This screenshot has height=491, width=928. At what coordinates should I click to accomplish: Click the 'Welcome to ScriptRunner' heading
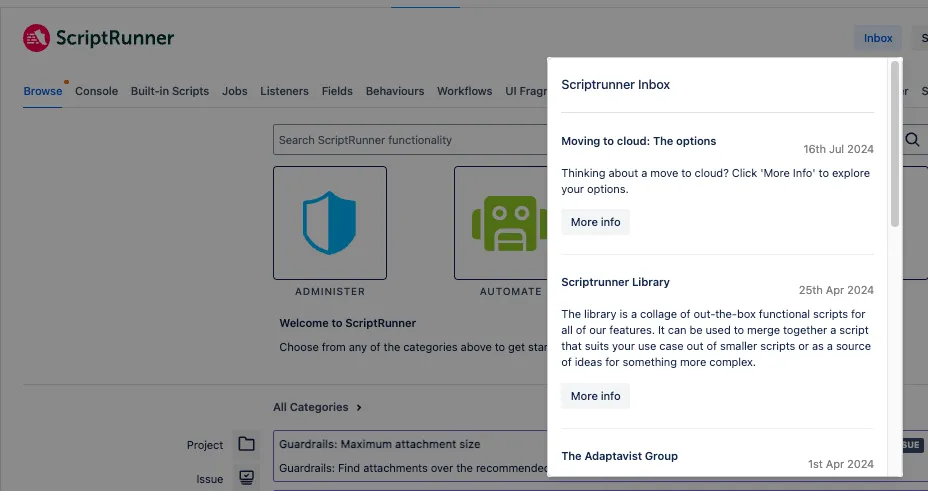(x=347, y=323)
